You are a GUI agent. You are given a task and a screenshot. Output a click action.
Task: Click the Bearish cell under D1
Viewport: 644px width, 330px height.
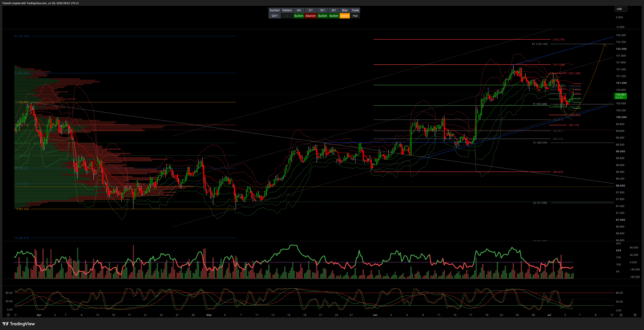311,16
